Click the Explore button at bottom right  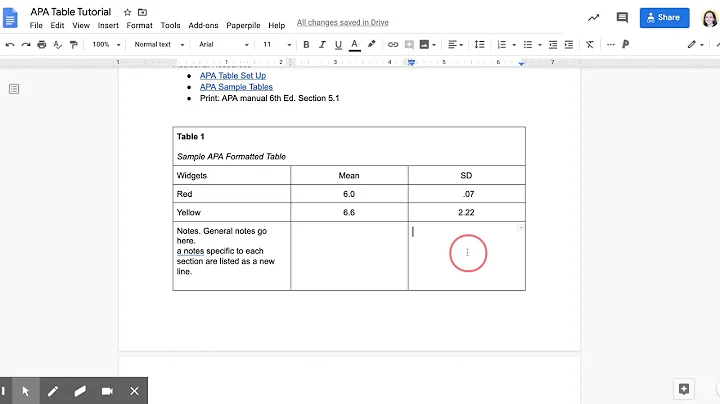(684, 389)
